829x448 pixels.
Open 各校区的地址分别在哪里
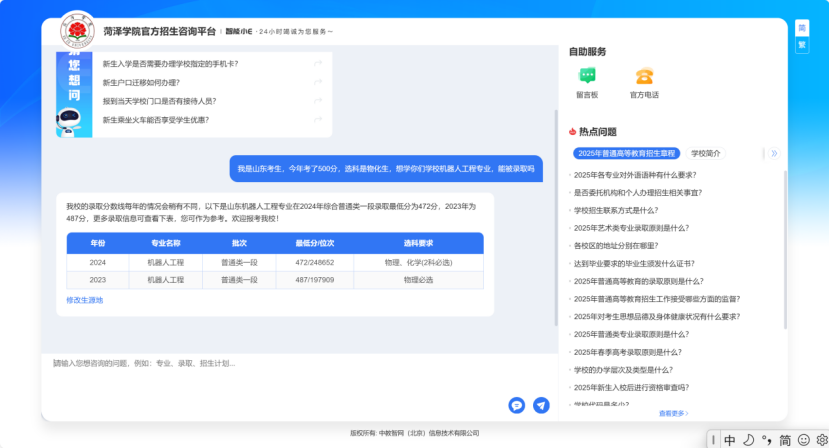click(616, 246)
